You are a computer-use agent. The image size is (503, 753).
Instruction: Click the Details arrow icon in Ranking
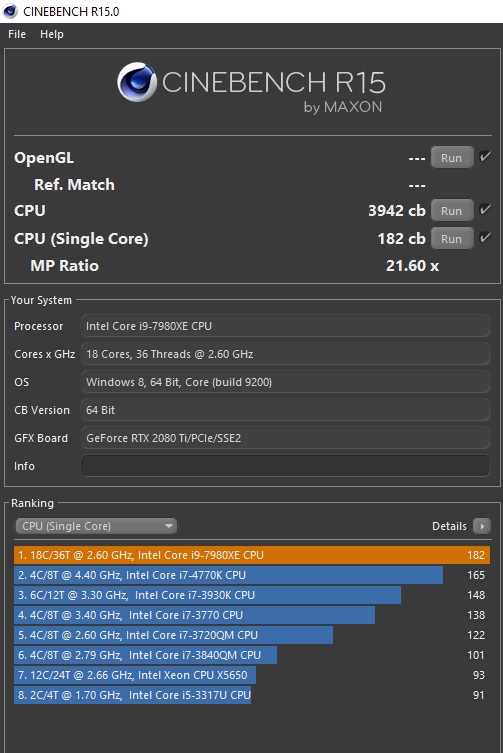[x=482, y=526]
